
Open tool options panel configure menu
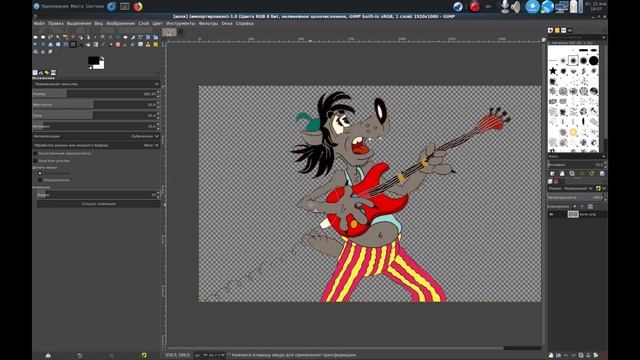[158, 73]
